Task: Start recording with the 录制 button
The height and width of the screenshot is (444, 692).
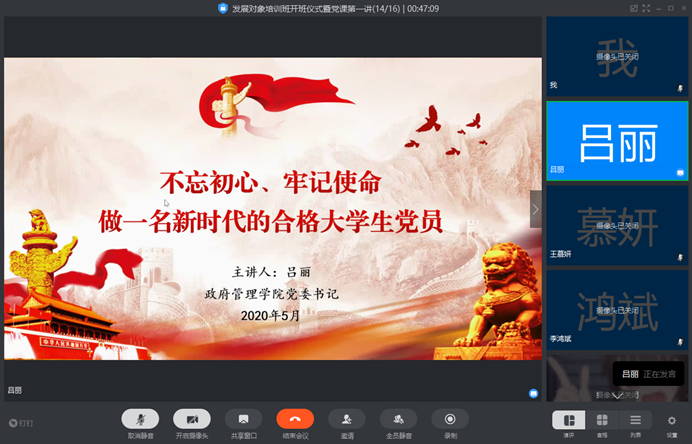Action: tap(450, 419)
